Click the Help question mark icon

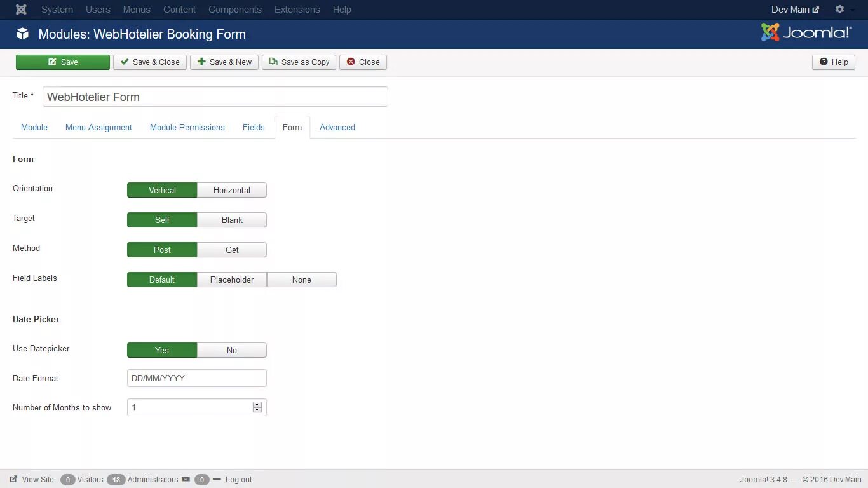(x=824, y=62)
